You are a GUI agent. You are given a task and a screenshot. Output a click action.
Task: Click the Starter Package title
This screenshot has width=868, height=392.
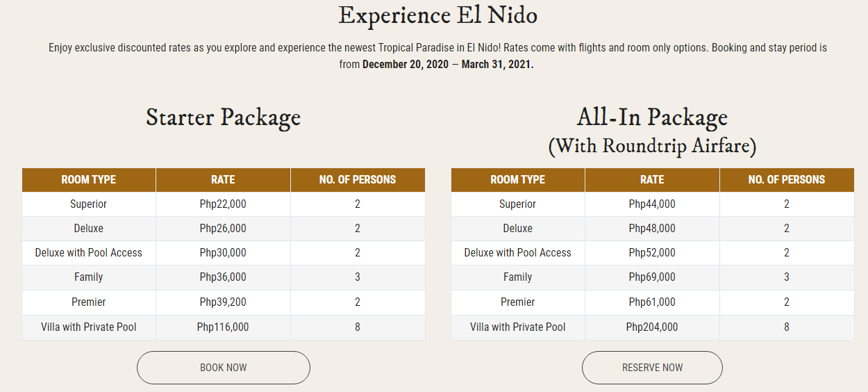[223, 117]
